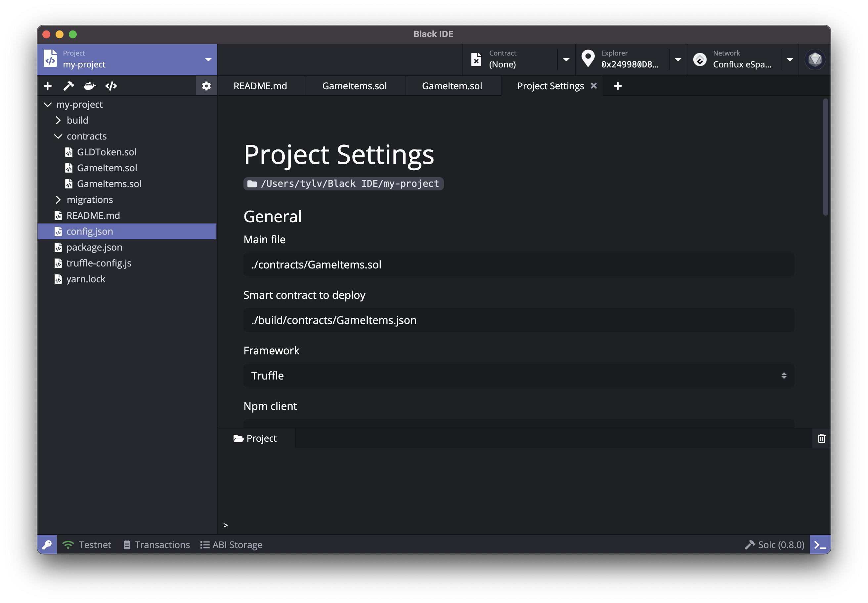Switch to the README.md tab

260,86
